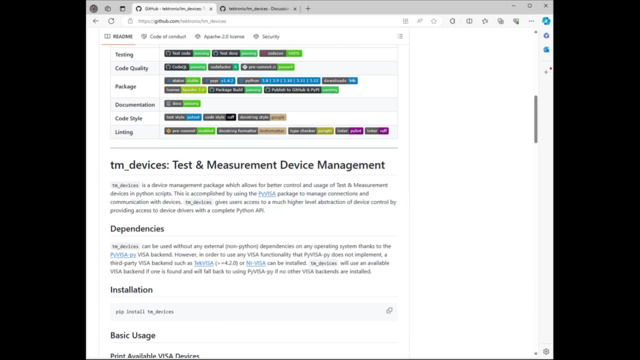Image resolution: width=640 pixels, height=360 pixels.
Task: Close the first GitHub tm_devices tab
Action: pos(211,8)
